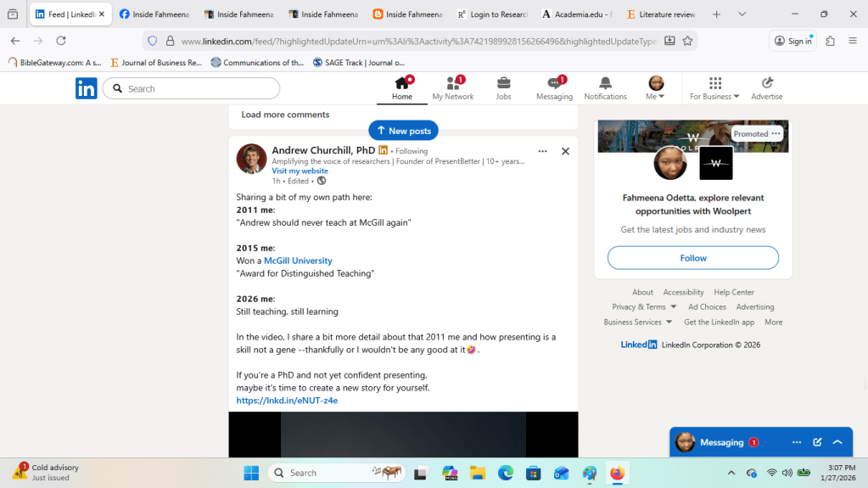Load more comments on previous post
Image resolution: width=868 pixels, height=488 pixels.
point(285,115)
